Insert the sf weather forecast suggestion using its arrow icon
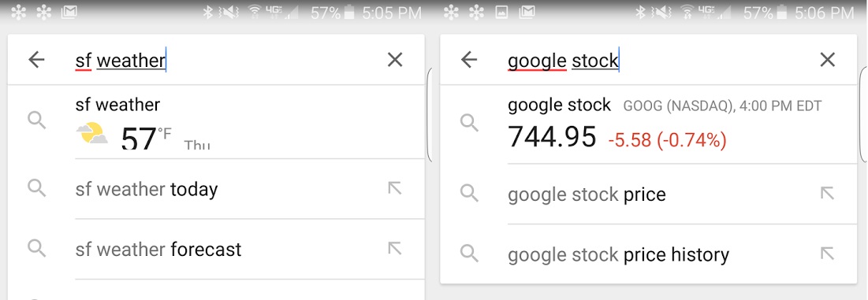The height and width of the screenshot is (300, 868). [395, 249]
